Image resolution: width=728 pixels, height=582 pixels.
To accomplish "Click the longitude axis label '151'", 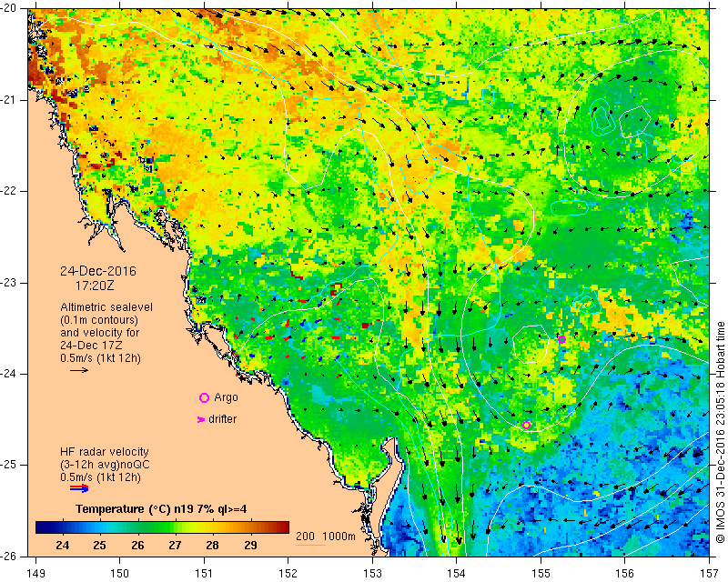I will [x=204, y=574].
